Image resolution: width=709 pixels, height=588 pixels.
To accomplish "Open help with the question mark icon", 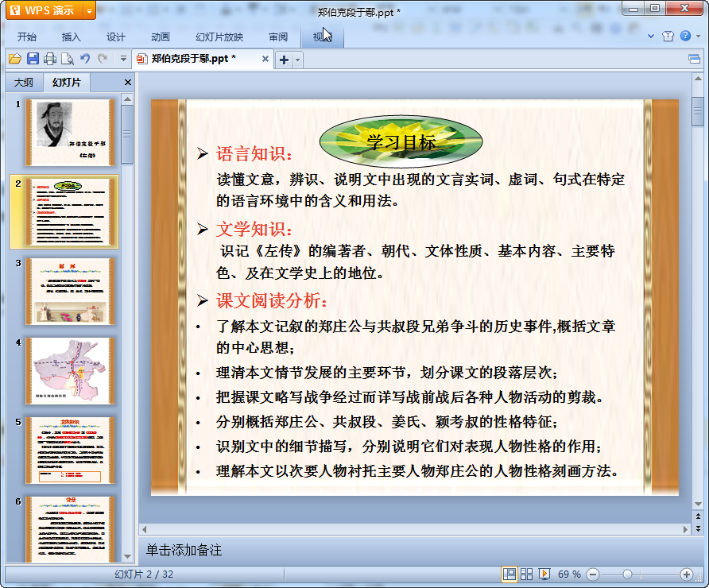I will (685, 36).
